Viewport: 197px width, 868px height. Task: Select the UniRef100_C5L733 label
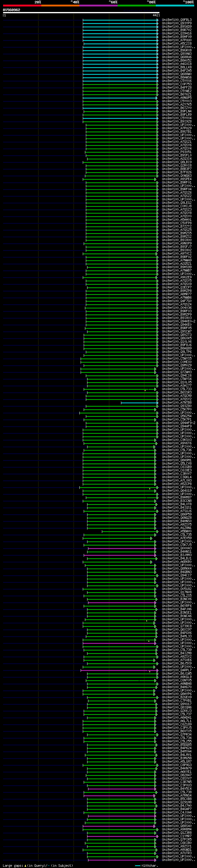coord(177,389)
